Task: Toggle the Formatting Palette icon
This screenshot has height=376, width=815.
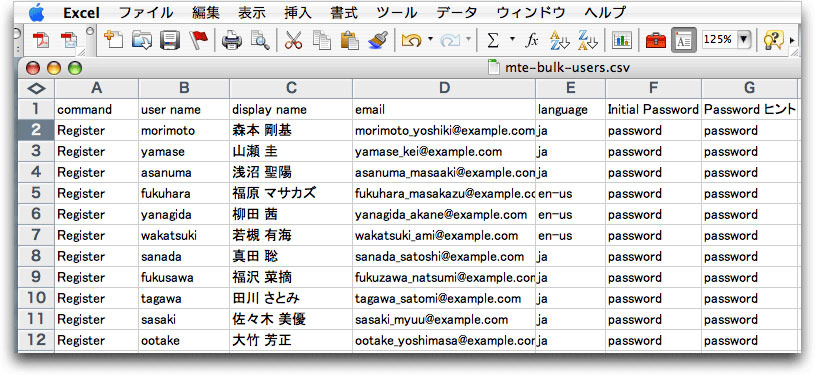Action: click(x=684, y=40)
